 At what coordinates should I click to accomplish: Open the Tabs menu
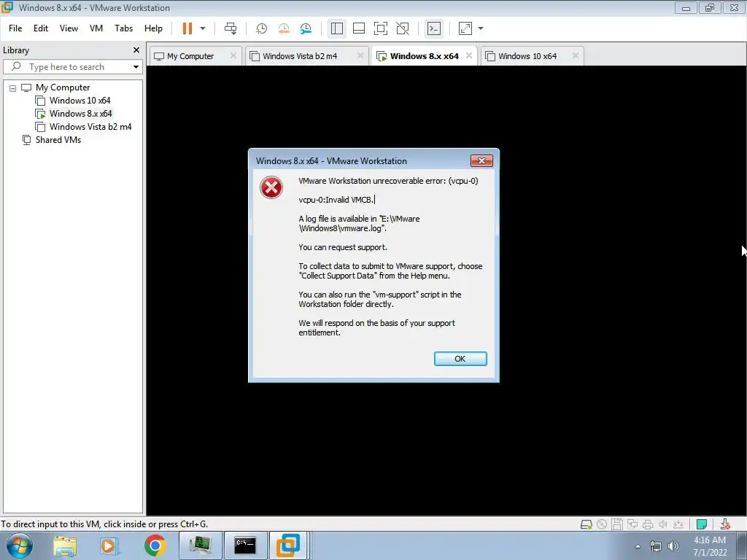(x=123, y=28)
